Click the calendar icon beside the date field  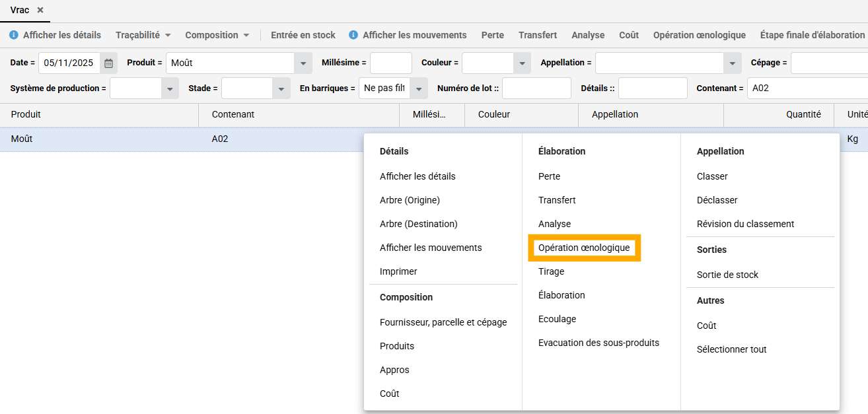[109, 63]
